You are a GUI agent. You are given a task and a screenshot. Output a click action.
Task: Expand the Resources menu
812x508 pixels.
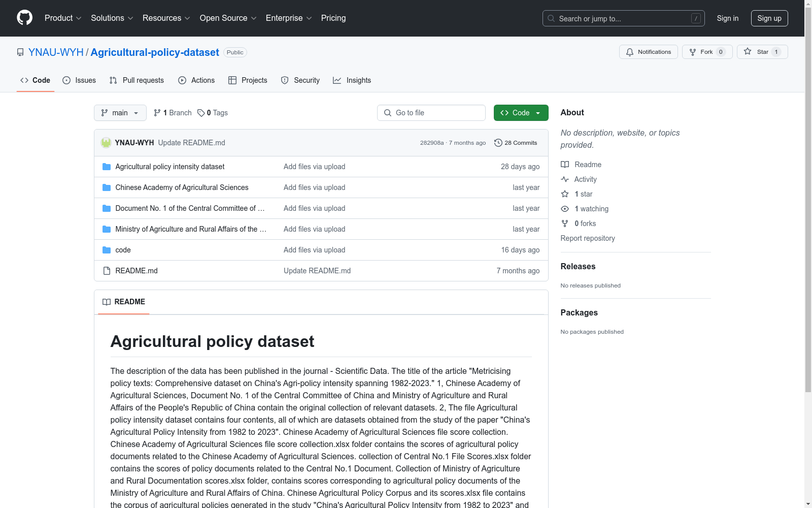coord(166,18)
